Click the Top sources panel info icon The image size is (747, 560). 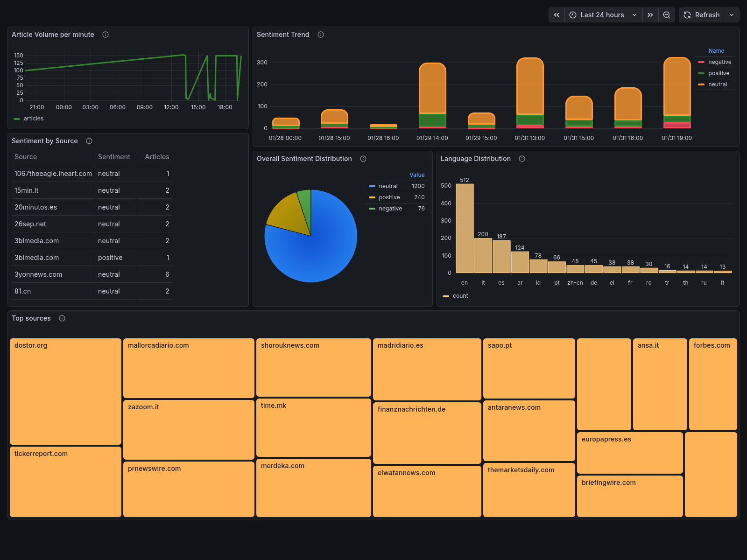pos(62,318)
